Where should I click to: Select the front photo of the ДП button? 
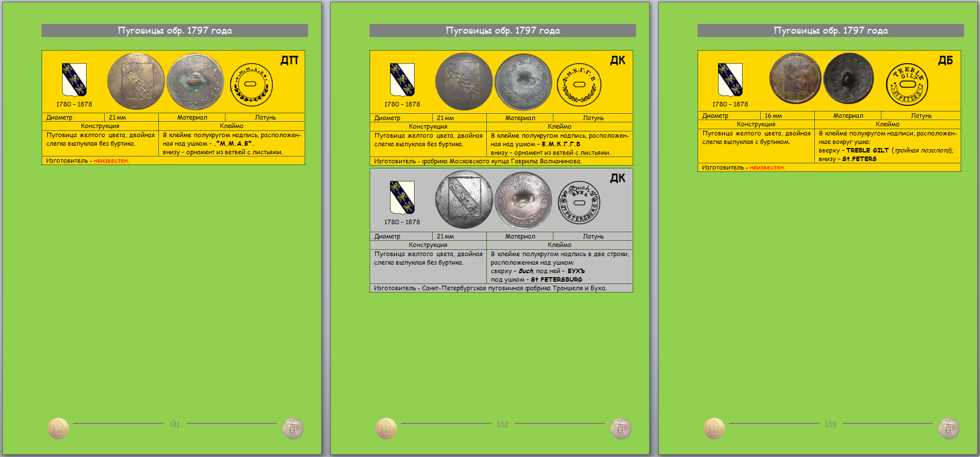tap(136, 82)
